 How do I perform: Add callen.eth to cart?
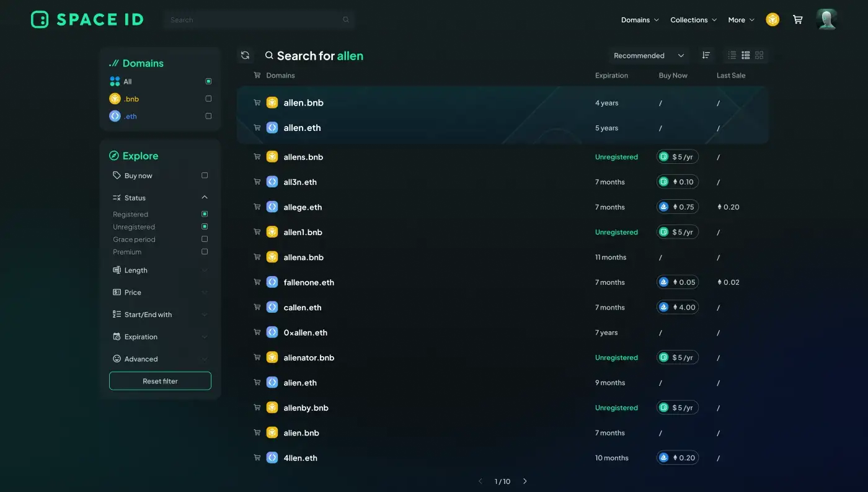257,306
